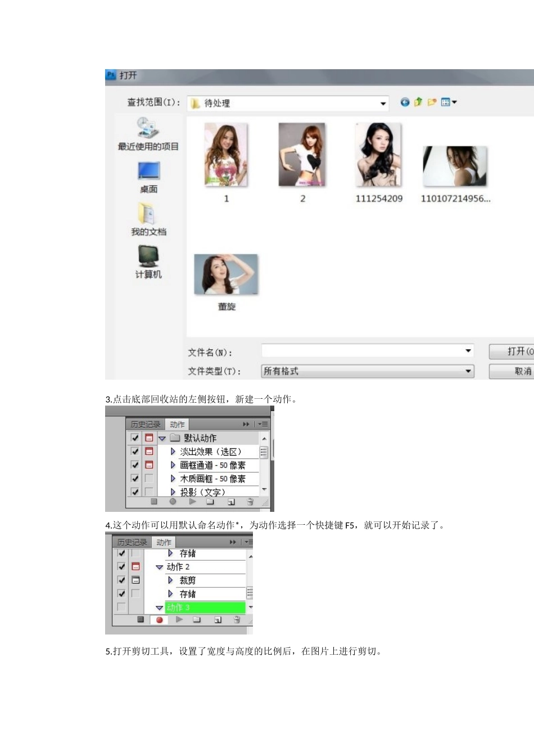Create new action in 默认动作 panel
The image size is (534, 756).
pyautogui.click(x=231, y=502)
